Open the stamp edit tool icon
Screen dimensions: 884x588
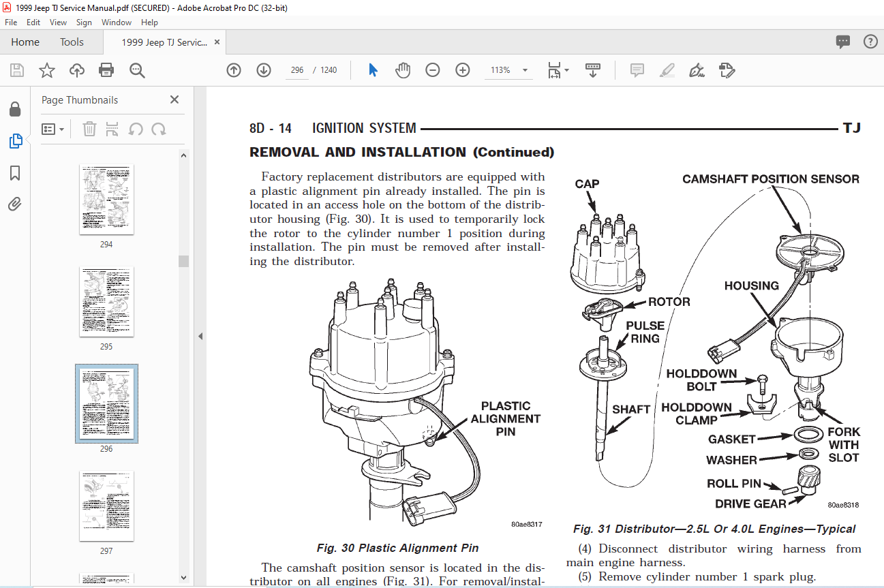pyautogui.click(x=727, y=70)
